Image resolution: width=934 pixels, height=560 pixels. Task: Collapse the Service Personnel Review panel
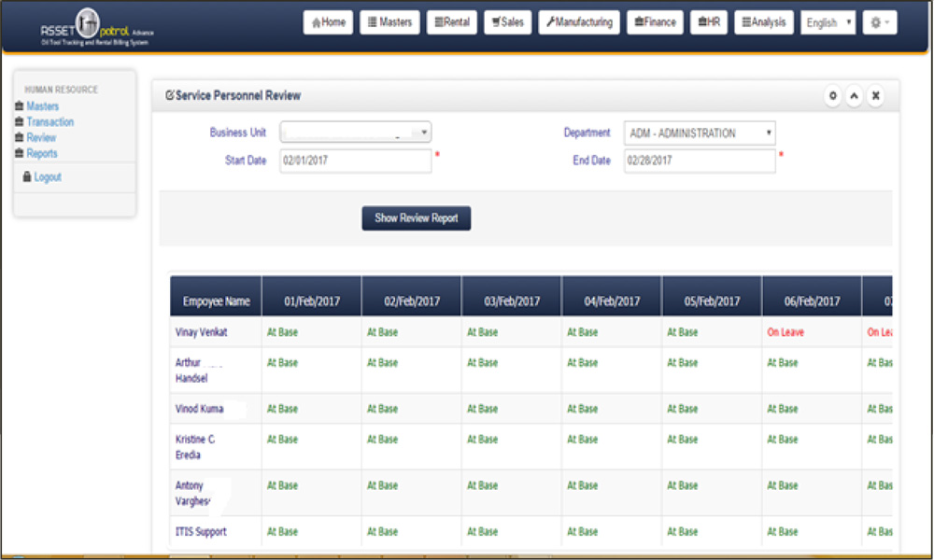coord(854,96)
